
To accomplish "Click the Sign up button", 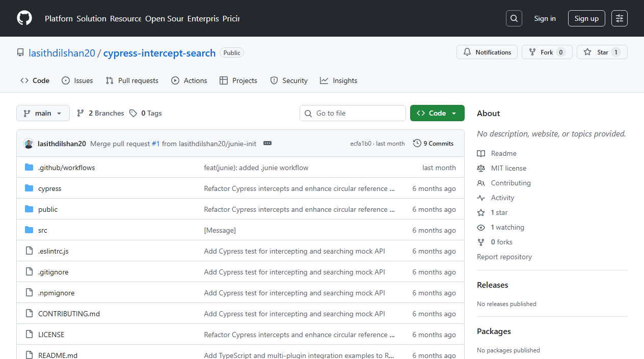I will tap(586, 18).
